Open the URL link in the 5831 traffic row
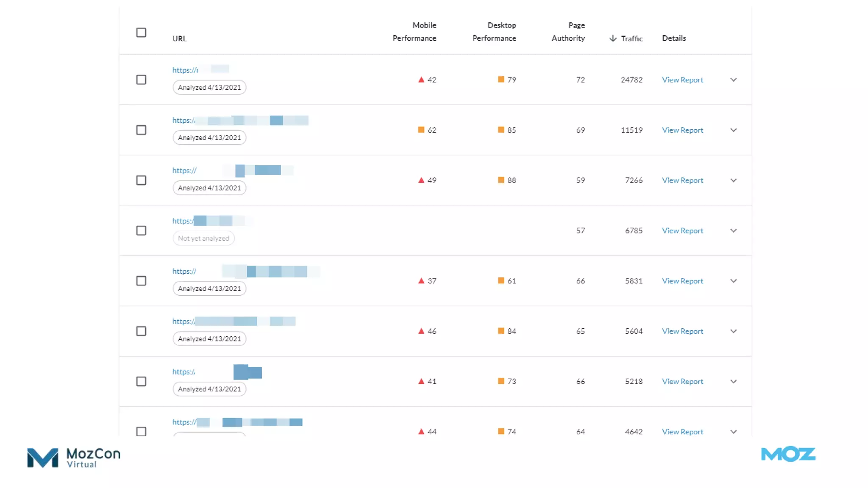This screenshot has width=868, height=488. [184, 271]
